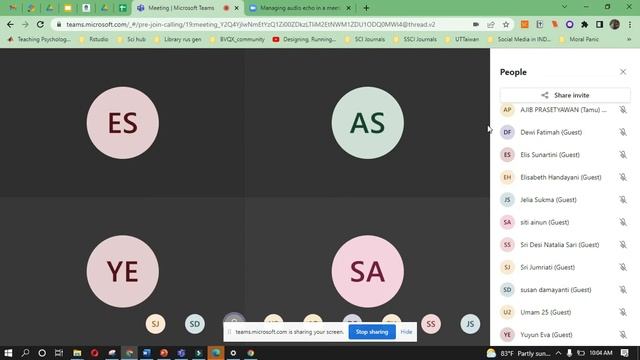Show hidden system tray icons
Image resolution: width=640 pixels, height=360 pixels.
coord(558,353)
